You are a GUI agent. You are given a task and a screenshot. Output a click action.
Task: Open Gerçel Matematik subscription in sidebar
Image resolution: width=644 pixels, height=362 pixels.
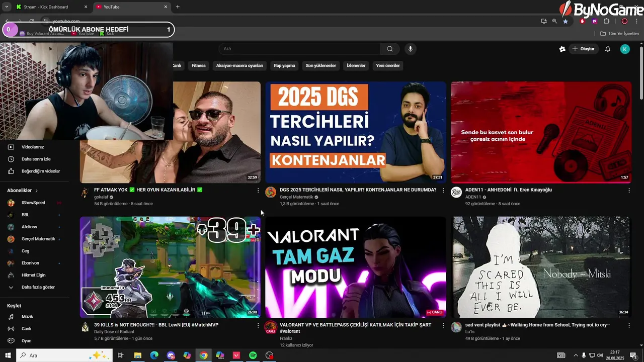point(38,239)
